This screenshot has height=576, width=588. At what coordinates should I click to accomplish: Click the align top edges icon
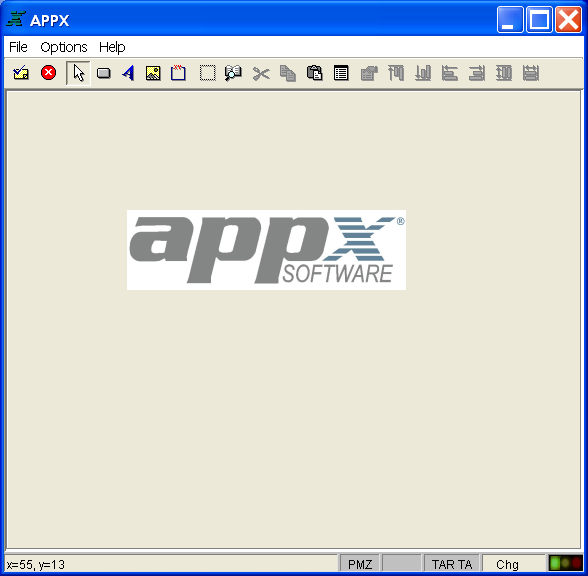(x=396, y=73)
